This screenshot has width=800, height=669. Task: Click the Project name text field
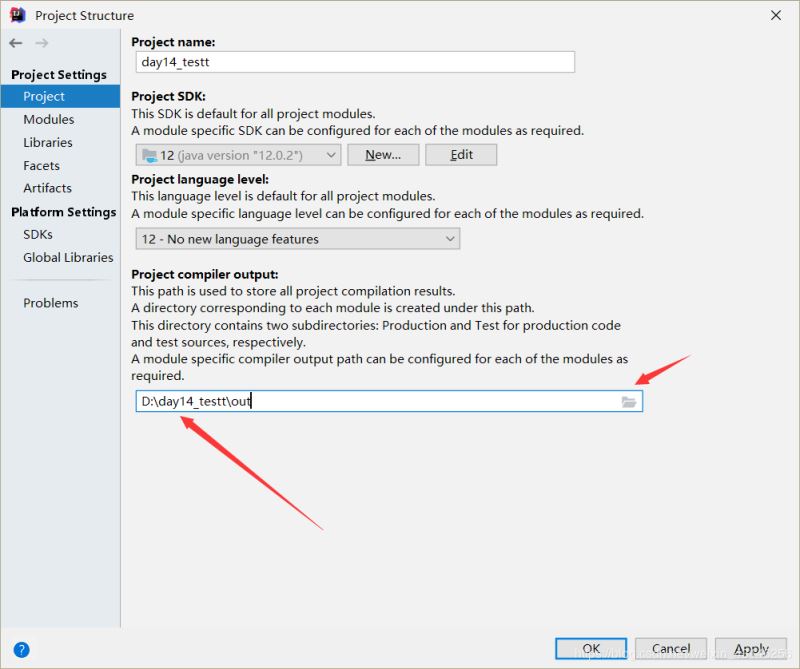coord(355,62)
